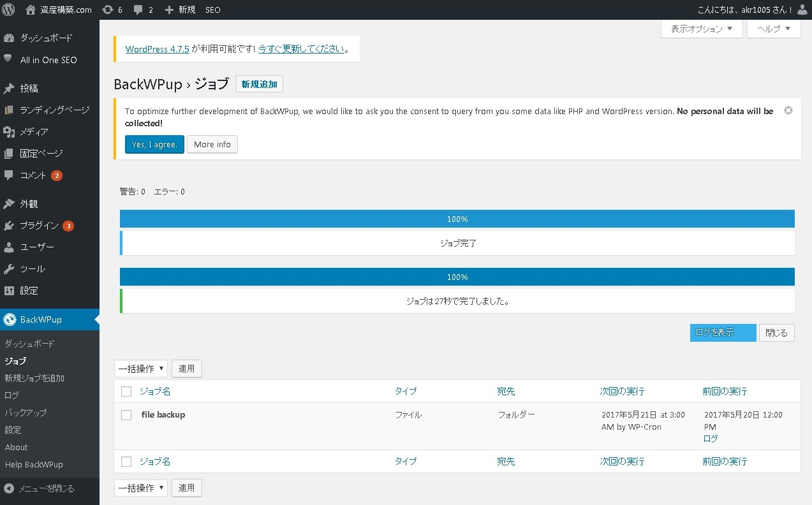Click the lower 100% progress bar
The image size is (812, 505).
457,277
